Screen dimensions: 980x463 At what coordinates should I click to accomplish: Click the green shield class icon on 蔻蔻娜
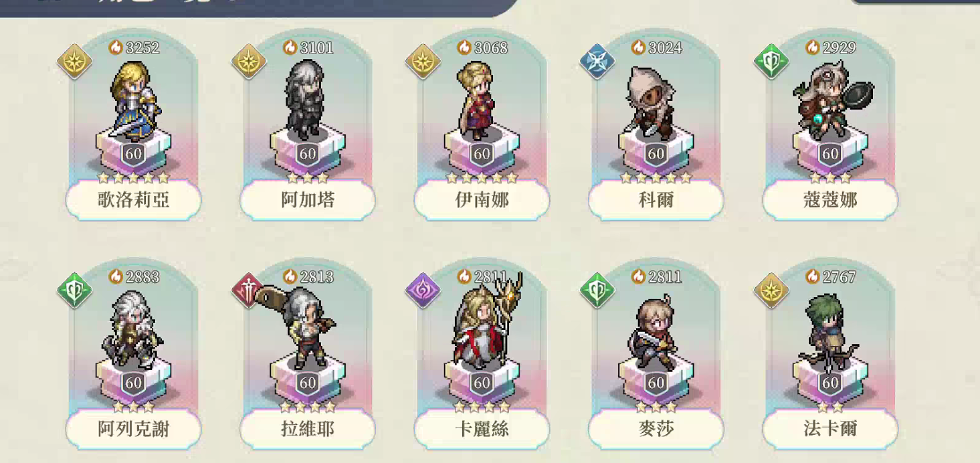771,62
